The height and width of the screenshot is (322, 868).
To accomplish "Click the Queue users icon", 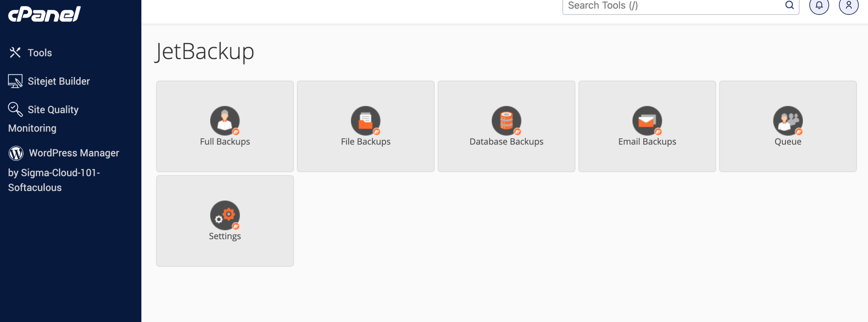I will coord(788,120).
